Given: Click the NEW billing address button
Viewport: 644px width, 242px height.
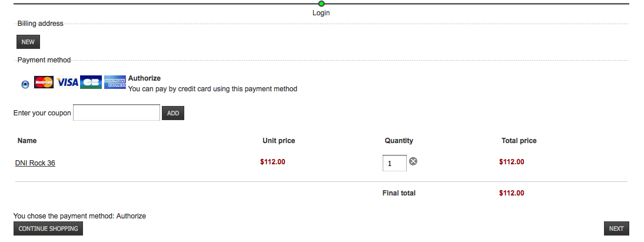Looking at the screenshot, I should click(28, 42).
